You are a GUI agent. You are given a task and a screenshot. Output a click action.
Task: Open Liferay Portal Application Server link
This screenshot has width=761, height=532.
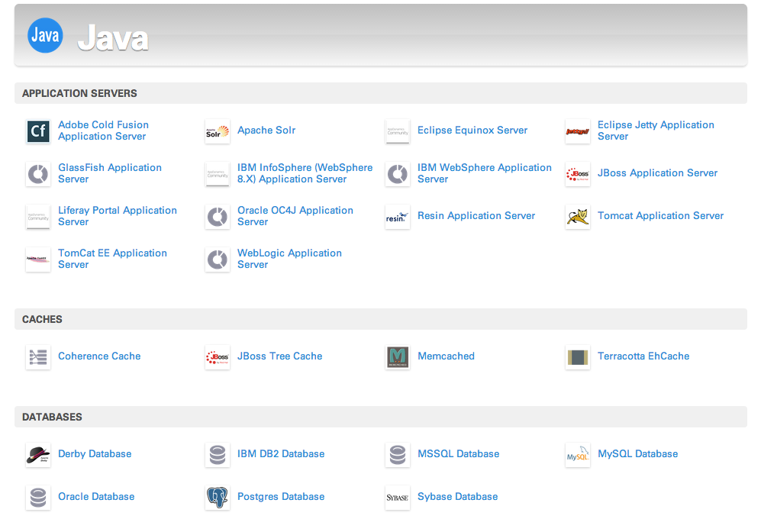[118, 216]
